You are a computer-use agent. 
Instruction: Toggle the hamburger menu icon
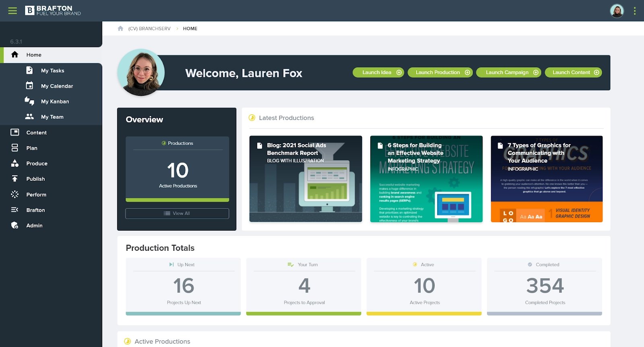click(x=12, y=11)
